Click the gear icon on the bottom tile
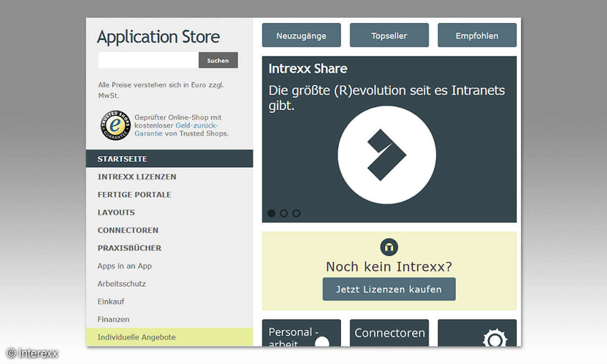The image size is (607, 364). [495, 339]
